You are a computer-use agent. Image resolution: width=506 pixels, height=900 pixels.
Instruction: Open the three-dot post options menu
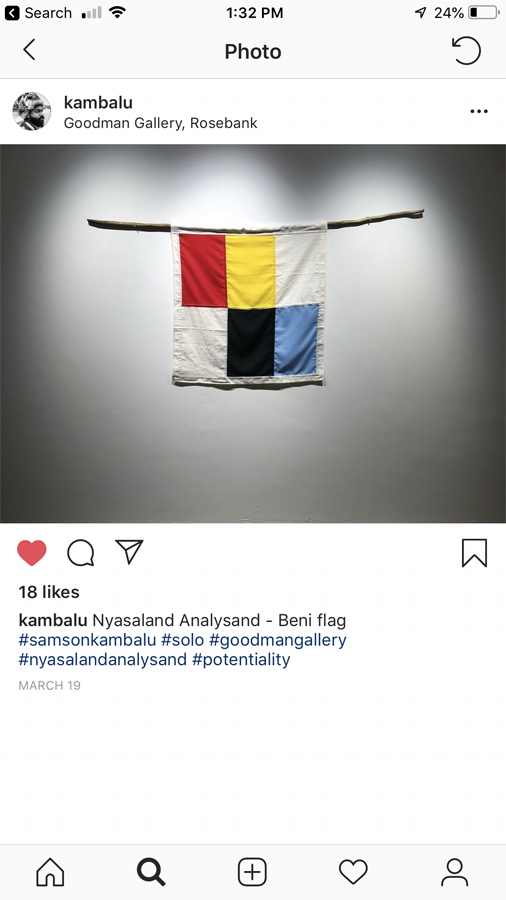[x=479, y=111]
